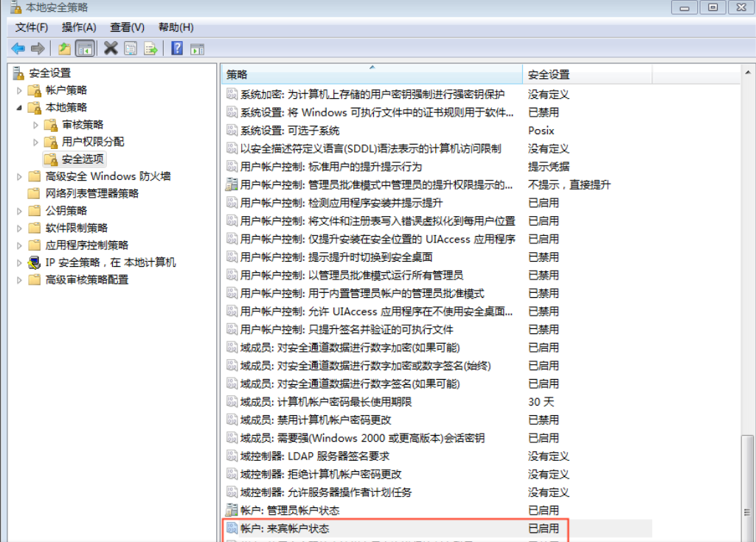The width and height of the screenshot is (756, 542).
Task: Click the 网络列表管理器策略 folder icon
Action: [34, 193]
